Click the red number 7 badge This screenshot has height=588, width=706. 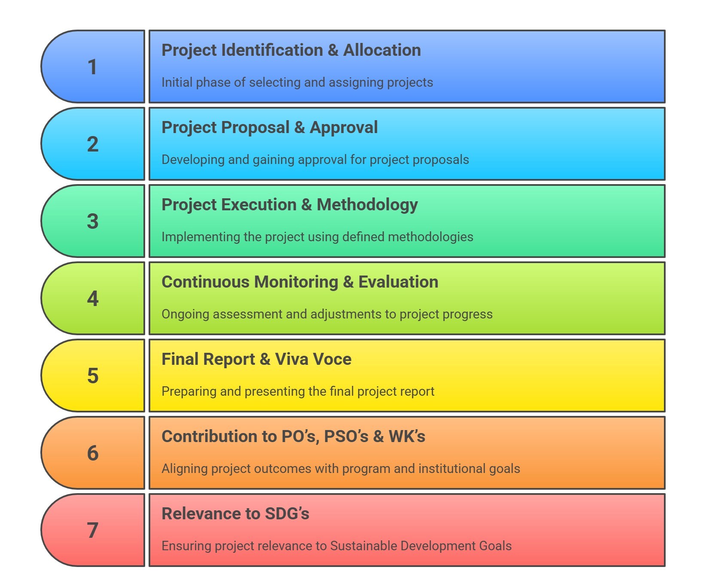93,530
